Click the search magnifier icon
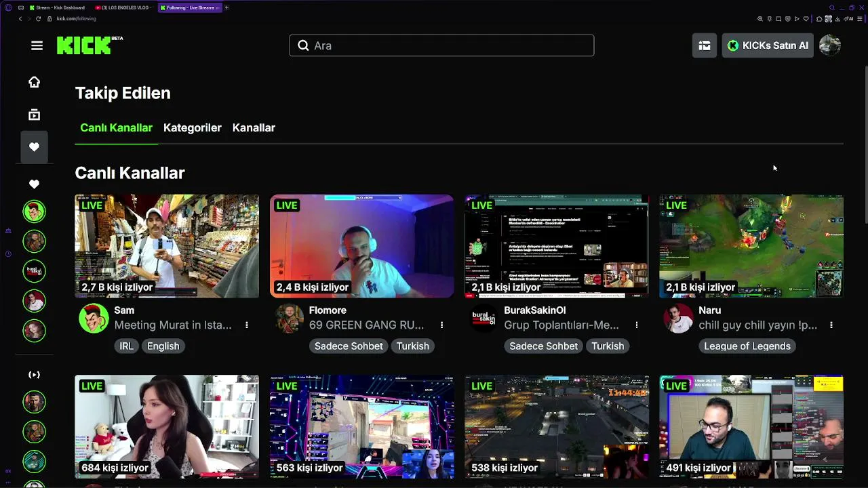Screen dimensions: 868x488 303,45
